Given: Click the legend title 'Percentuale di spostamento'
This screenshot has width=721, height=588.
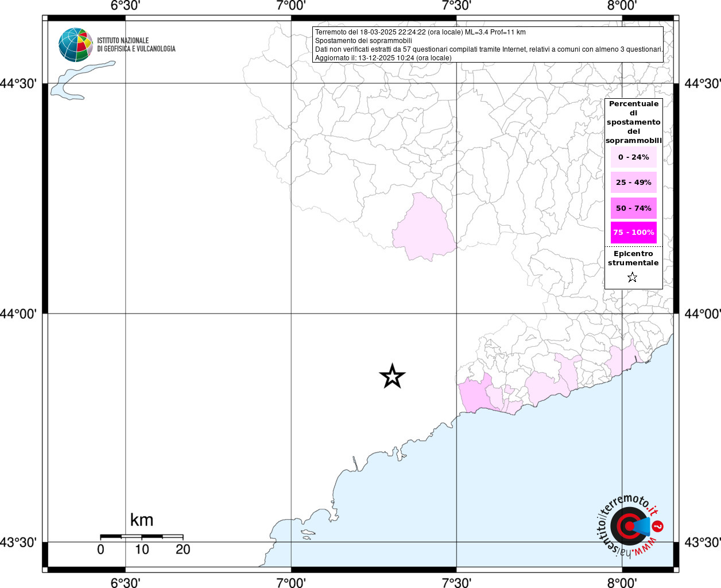Looking at the screenshot, I should click(634, 122).
